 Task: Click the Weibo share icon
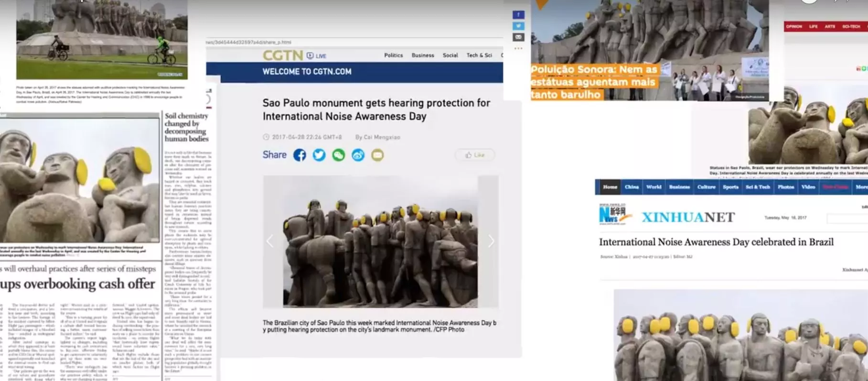358,155
